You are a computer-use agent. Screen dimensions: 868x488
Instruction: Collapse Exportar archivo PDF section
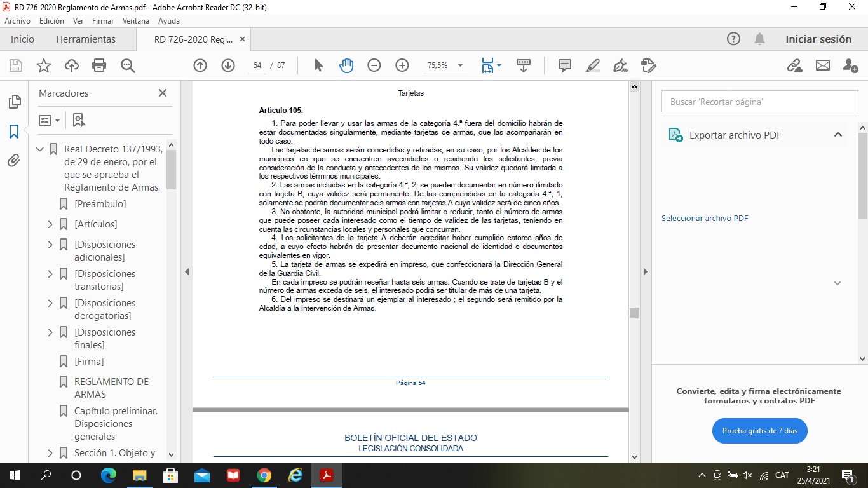click(x=837, y=135)
